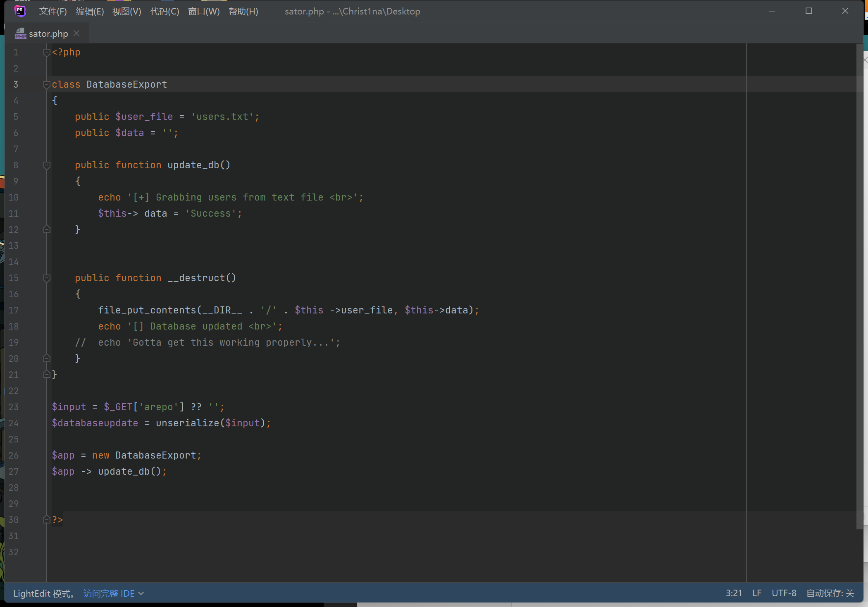Open the 访问完整 IDE dropdown
Image resolution: width=868 pixels, height=607 pixels.
tap(141, 593)
